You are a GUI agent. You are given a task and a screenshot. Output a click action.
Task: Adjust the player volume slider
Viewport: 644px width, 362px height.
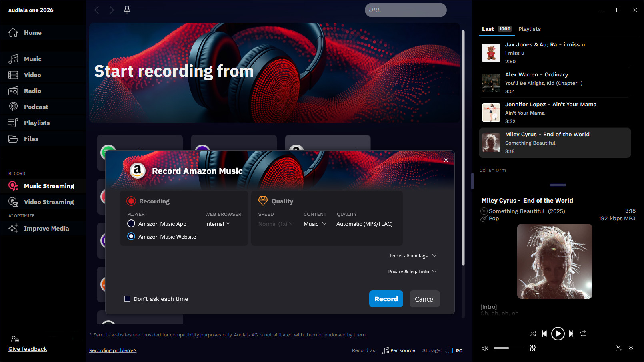(x=508, y=348)
